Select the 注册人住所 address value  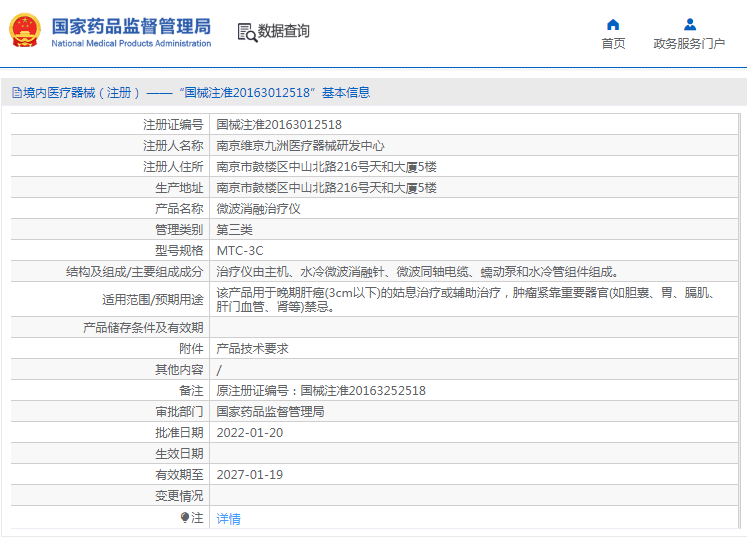pyautogui.click(x=326, y=167)
